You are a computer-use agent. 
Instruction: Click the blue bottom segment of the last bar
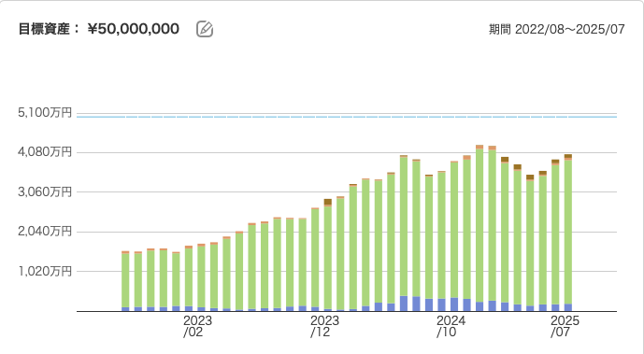[568, 307]
